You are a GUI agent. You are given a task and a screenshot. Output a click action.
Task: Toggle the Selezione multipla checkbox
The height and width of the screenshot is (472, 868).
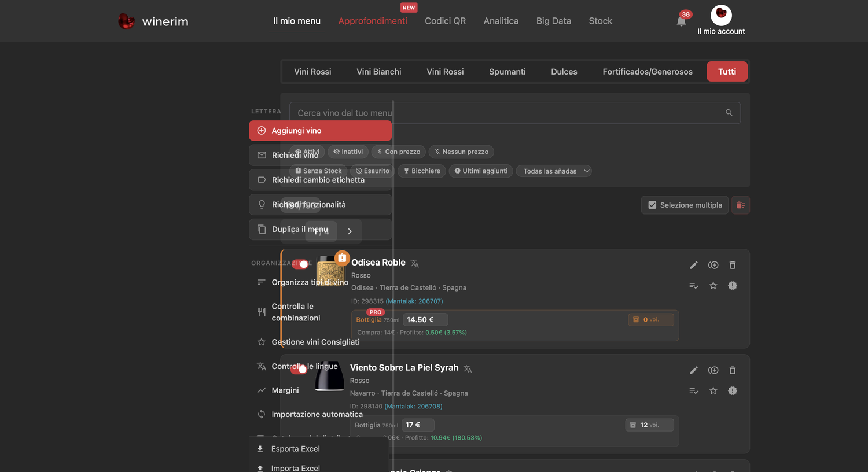click(x=652, y=205)
